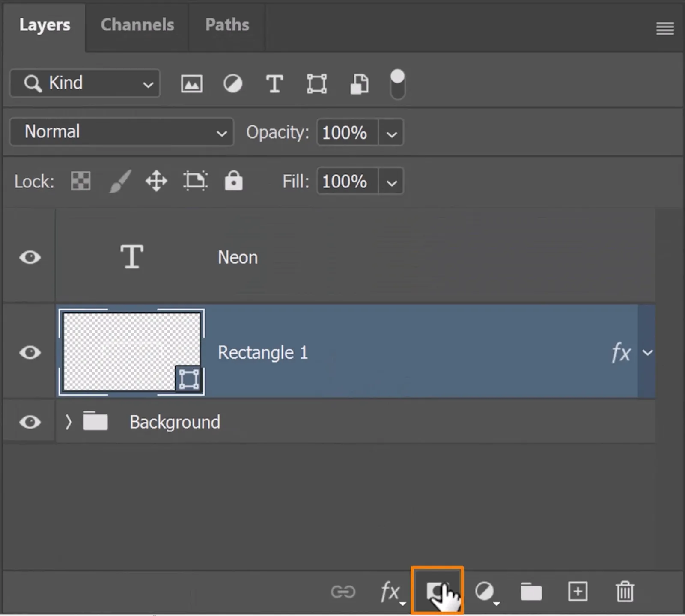Lock transparent pixels
Image resolution: width=685 pixels, height=616 pixels.
pyautogui.click(x=80, y=181)
